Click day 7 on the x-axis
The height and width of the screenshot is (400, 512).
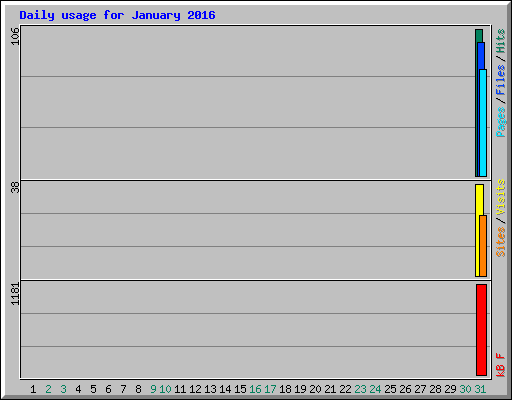(123, 389)
